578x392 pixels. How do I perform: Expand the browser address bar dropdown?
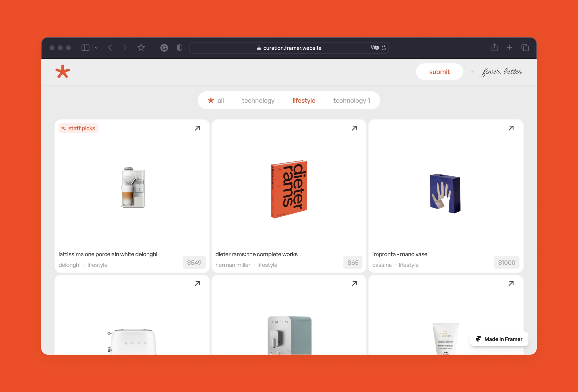tap(97, 48)
